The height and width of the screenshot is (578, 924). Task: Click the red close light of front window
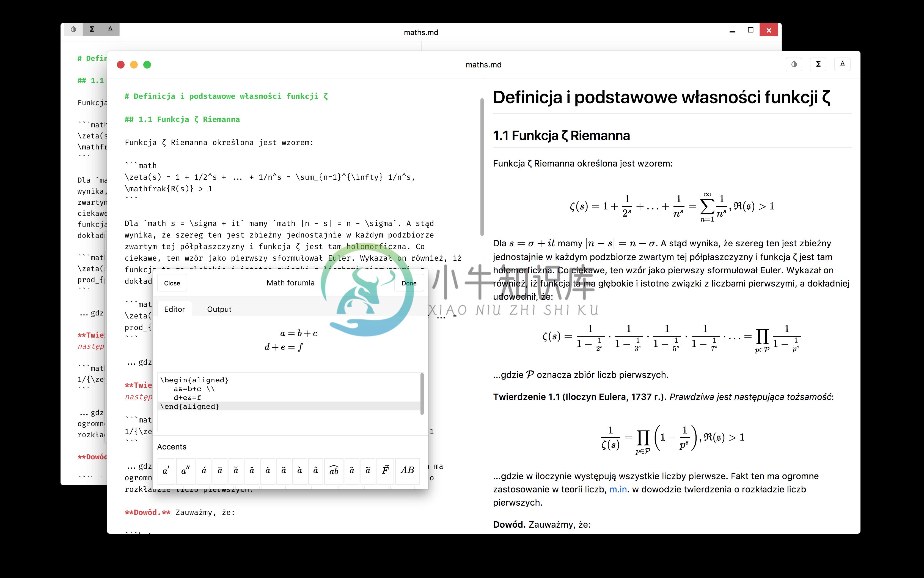pos(121,65)
